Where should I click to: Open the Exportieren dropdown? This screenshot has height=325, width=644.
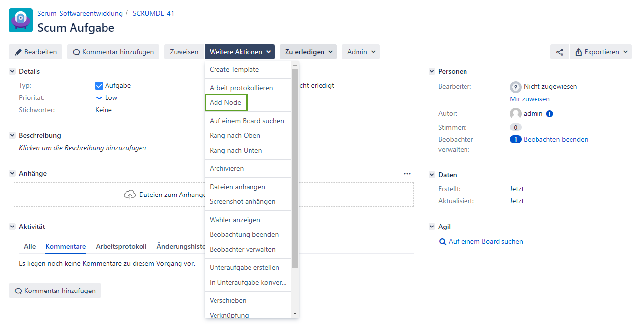pyautogui.click(x=601, y=52)
